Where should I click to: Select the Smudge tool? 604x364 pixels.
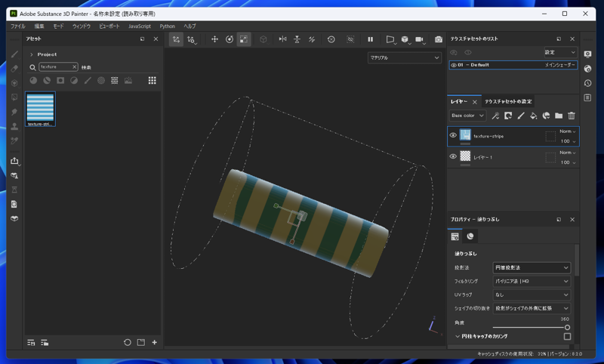point(14,112)
